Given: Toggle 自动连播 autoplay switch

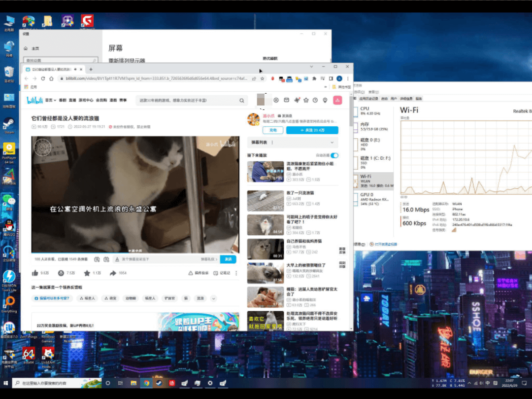Looking at the screenshot, I should tap(334, 155).
